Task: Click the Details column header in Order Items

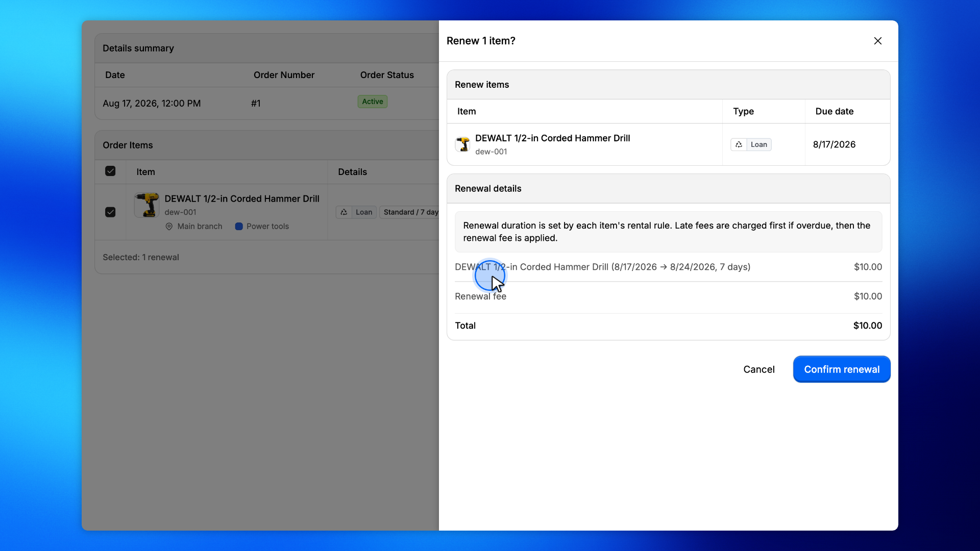Action: coord(352,172)
